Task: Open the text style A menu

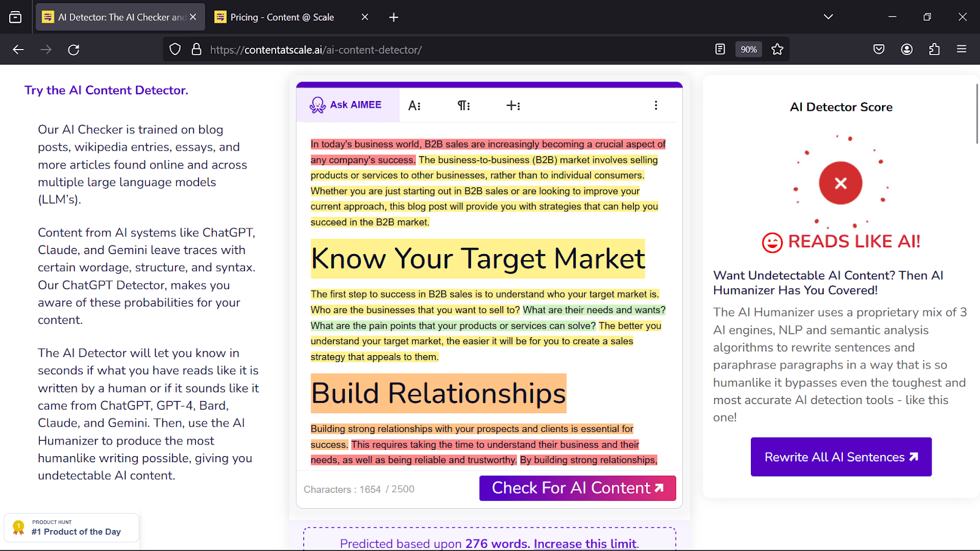Action: pyautogui.click(x=415, y=106)
